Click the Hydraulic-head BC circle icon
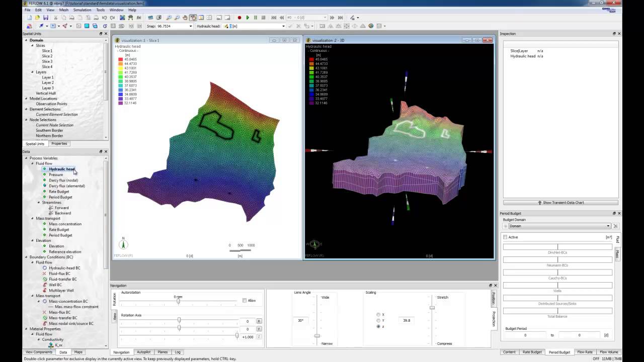644x362 pixels. pos(44,268)
